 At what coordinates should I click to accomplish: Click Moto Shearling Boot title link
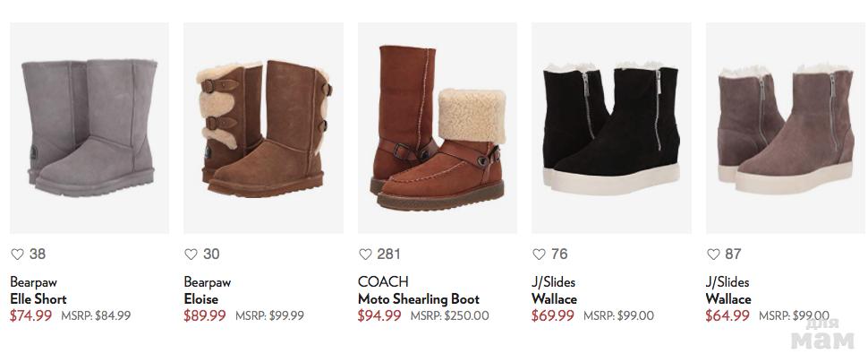coord(419,299)
